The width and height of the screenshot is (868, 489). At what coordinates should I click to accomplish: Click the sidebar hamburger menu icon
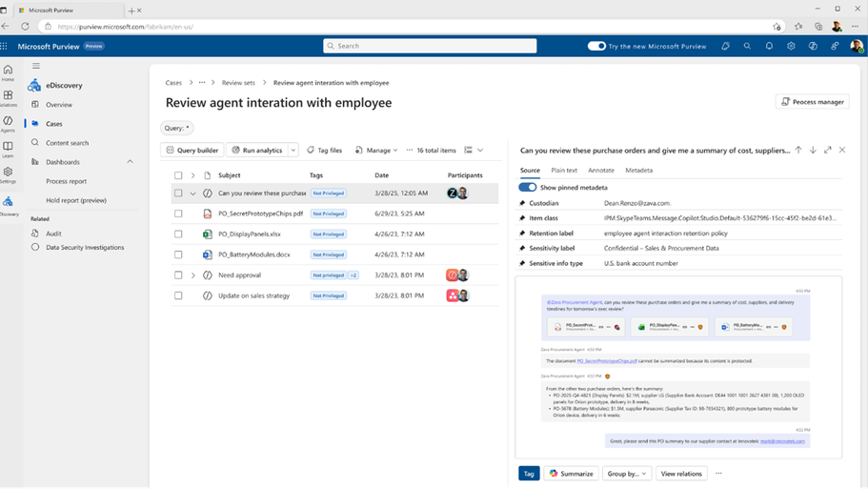36,66
